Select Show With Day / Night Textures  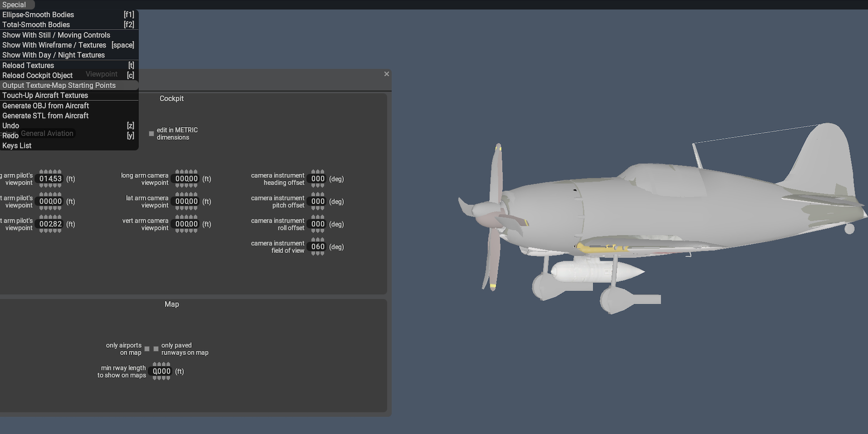tap(54, 55)
